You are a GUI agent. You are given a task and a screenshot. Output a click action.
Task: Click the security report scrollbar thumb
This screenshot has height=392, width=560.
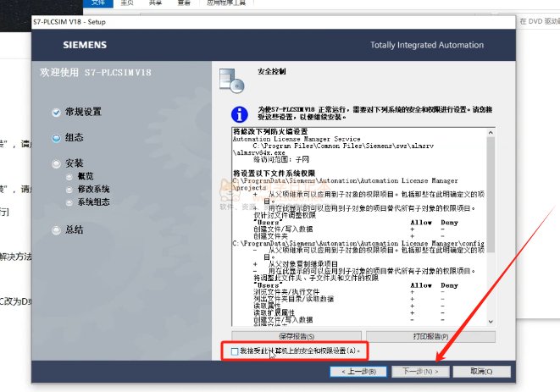[x=491, y=195]
